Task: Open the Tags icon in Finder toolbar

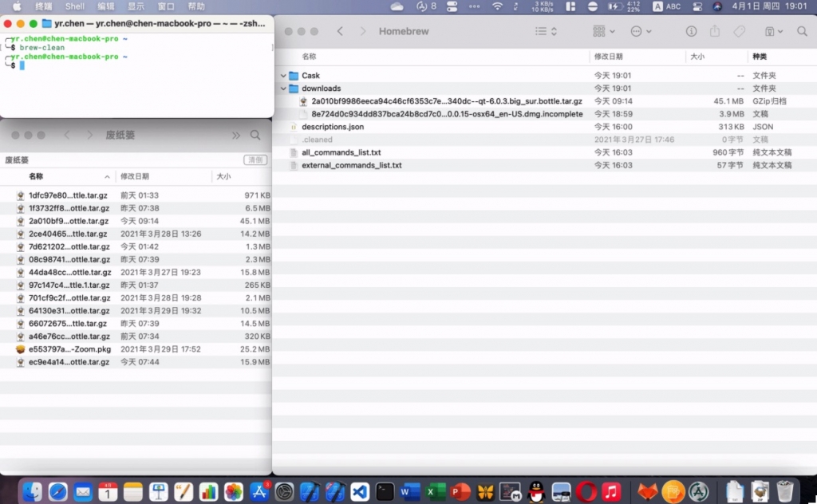Action: point(739,31)
